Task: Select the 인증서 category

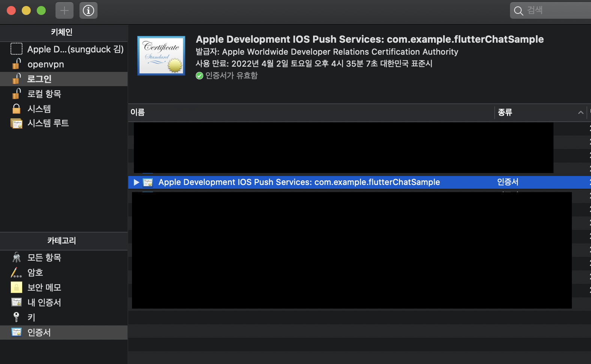Action: pyautogui.click(x=64, y=333)
